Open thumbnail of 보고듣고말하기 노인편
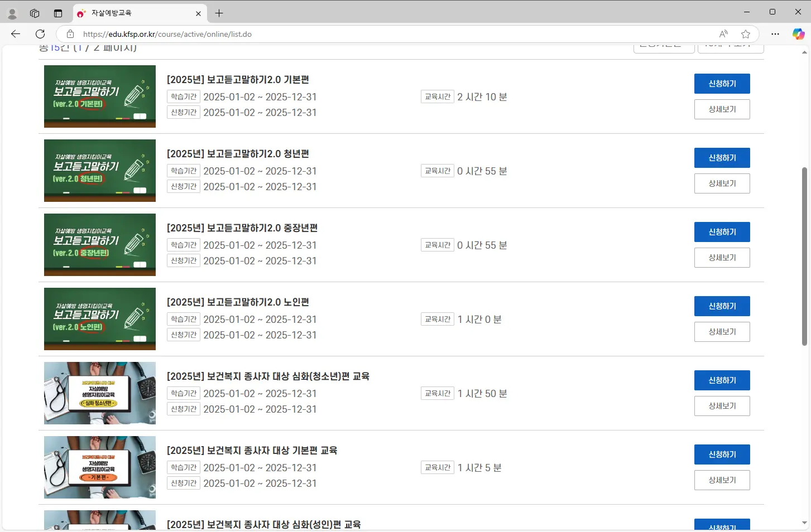Image resolution: width=811 pixels, height=532 pixels. coord(100,319)
